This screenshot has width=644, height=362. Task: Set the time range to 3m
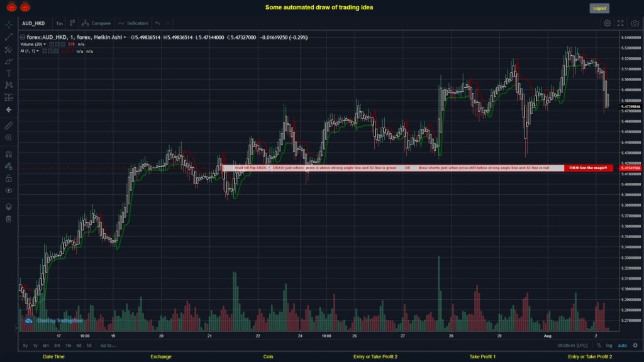coord(57,345)
